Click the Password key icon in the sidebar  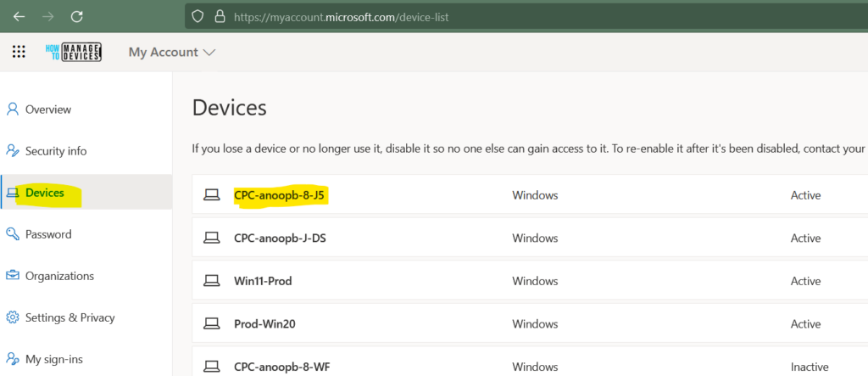tap(12, 234)
